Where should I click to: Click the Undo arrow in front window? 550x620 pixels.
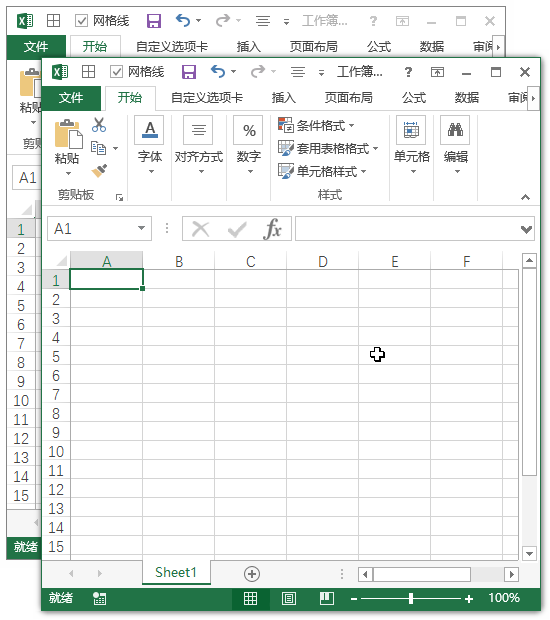point(217,71)
